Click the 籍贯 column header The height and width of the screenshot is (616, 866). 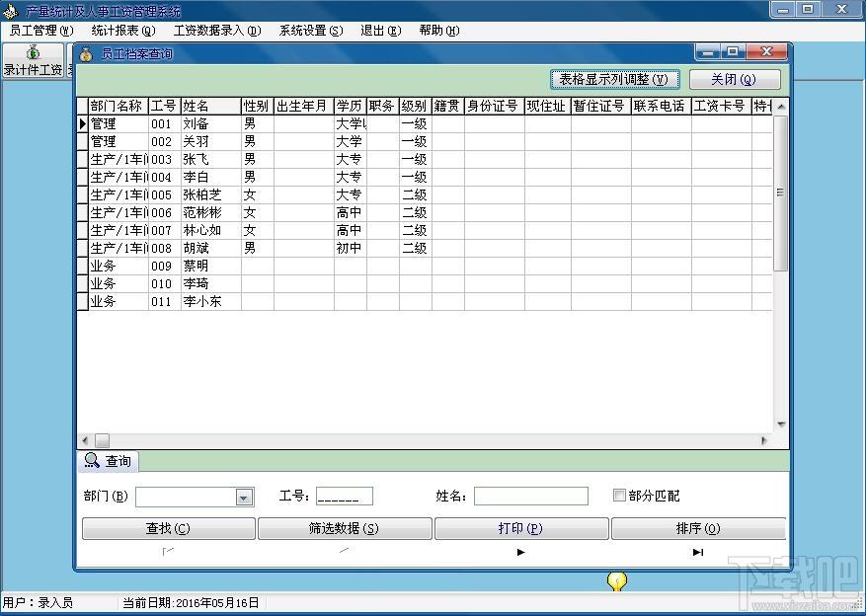[x=448, y=106]
